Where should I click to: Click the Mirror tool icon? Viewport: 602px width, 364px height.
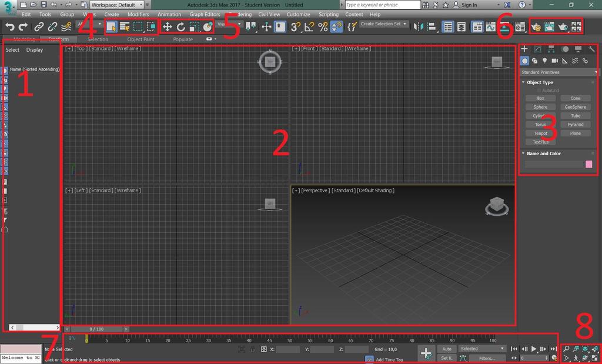pos(419,26)
